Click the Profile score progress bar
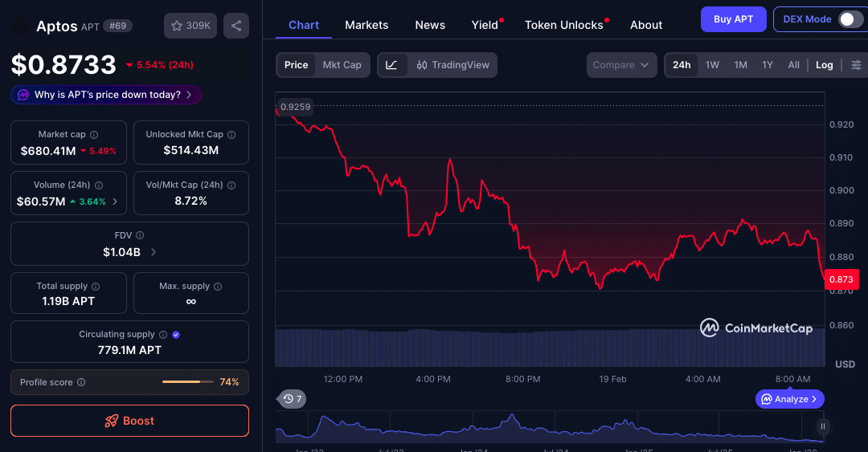868x452 pixels. tap(187, 382)
